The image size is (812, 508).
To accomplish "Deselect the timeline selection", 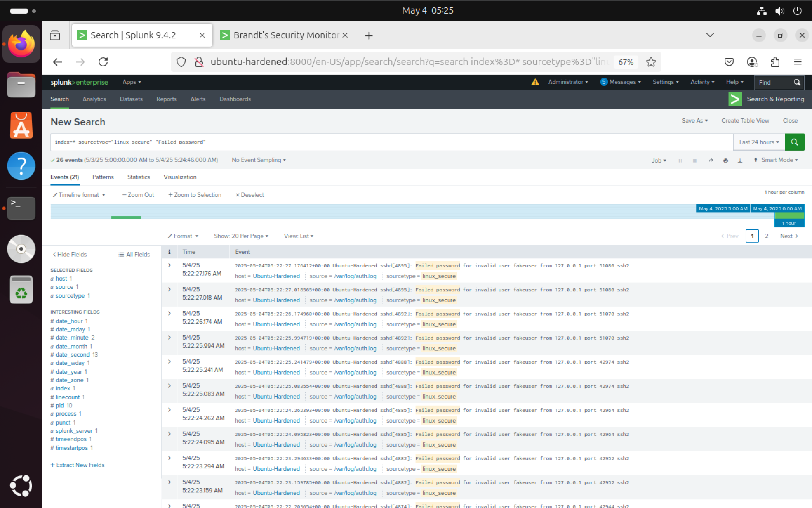I will point(250,195).
